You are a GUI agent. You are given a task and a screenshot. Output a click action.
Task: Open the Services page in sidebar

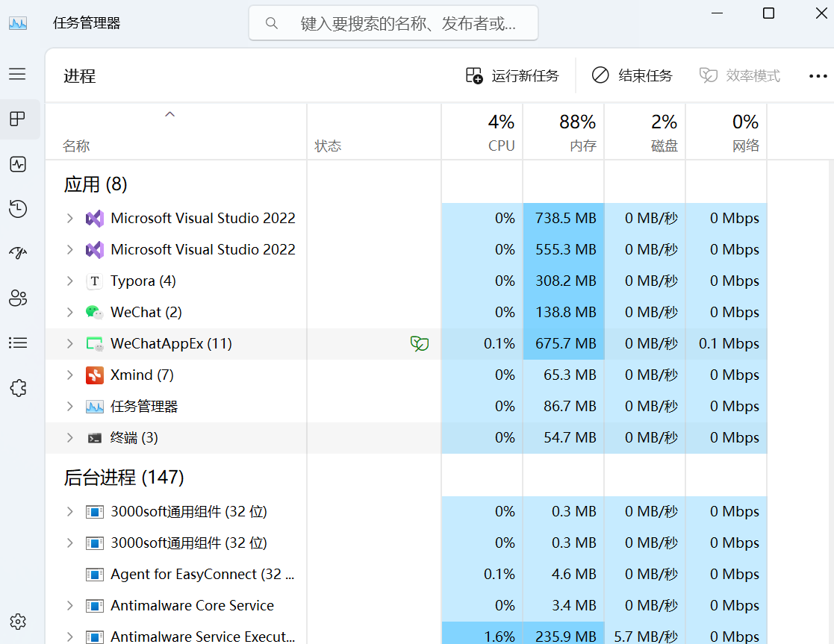pos(18,388)
